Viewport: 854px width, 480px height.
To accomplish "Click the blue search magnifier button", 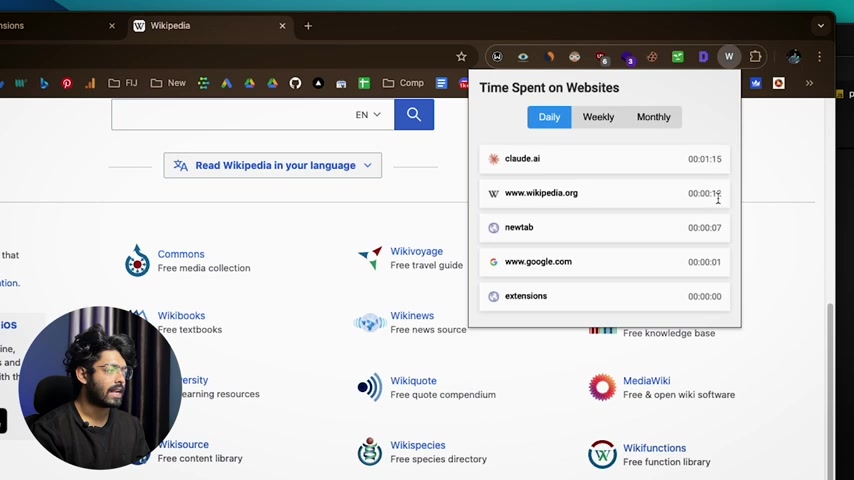I will (414, 114).
